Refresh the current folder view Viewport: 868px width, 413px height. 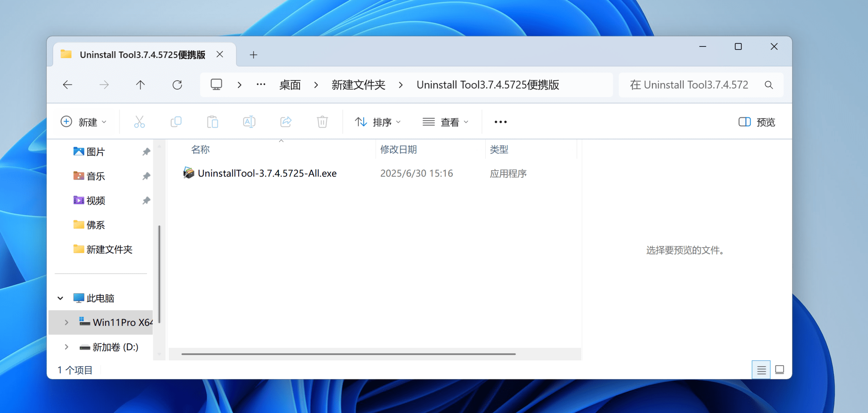[177, 85]
